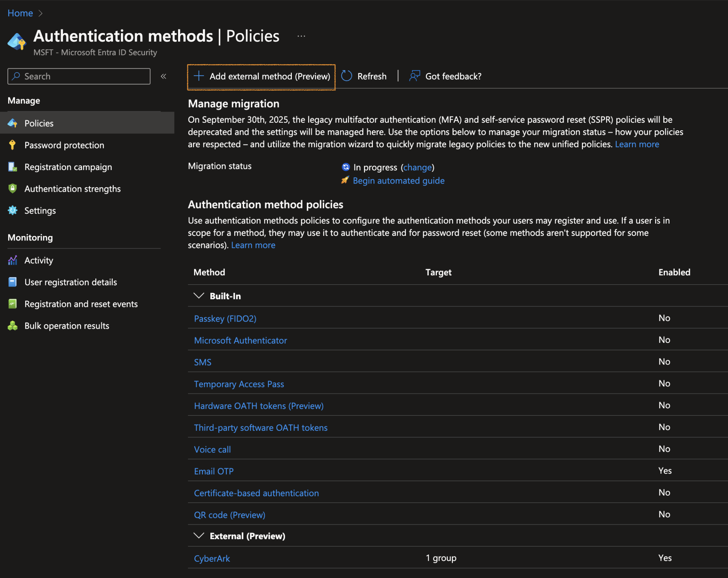The width and height of the screenshot is (728, 578).
Task: Click the Authentication strengths shield icon
Action: coord(12,189)
